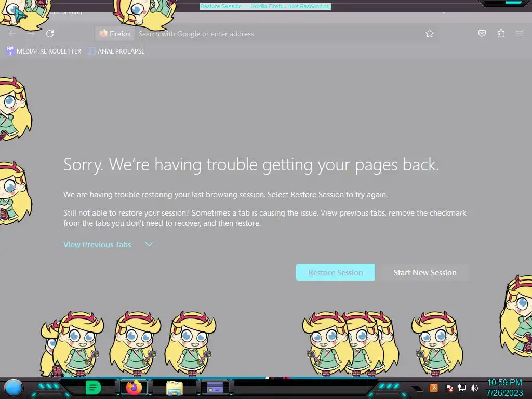Image resolution: width=532 pixels, height=399 pixels.
Task: Click the Restore Session title bar text
Action: tap(265, 6)
